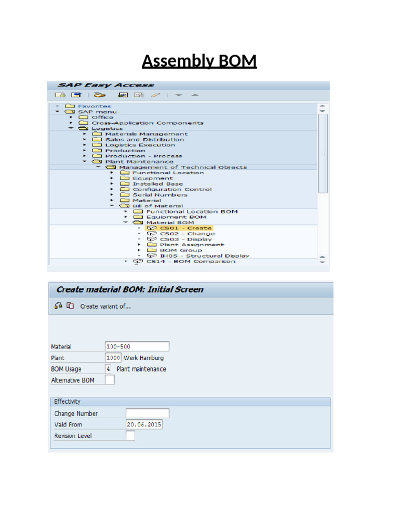Click the first icon in Create material BOM toolbar
Screen dimensions: 399x532
[x=58, y=305]
